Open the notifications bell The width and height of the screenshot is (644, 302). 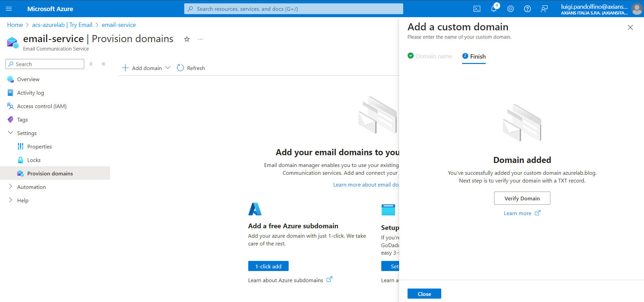click(494, 9)
